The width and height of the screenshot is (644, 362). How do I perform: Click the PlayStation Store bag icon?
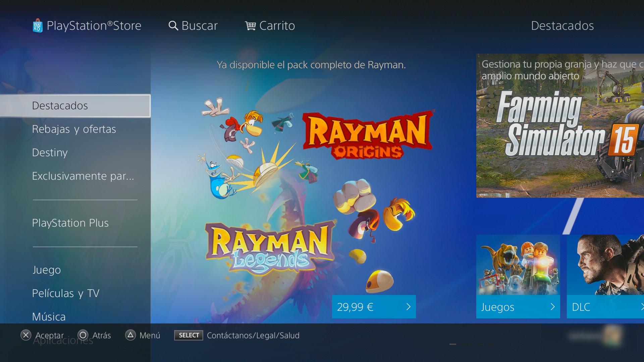coord(38,26)
